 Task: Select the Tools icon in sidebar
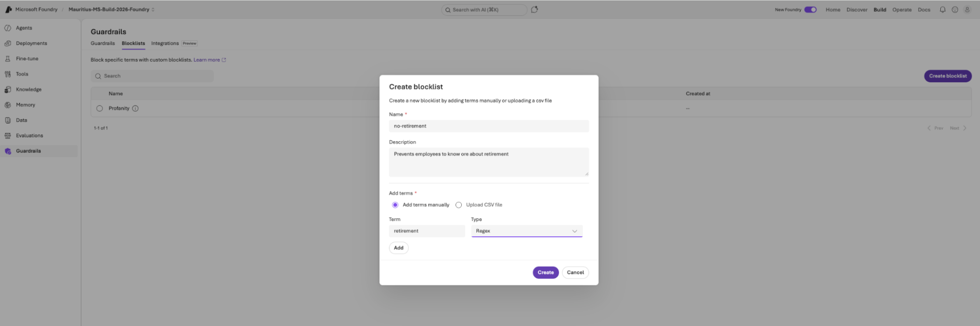click(8, 74)
